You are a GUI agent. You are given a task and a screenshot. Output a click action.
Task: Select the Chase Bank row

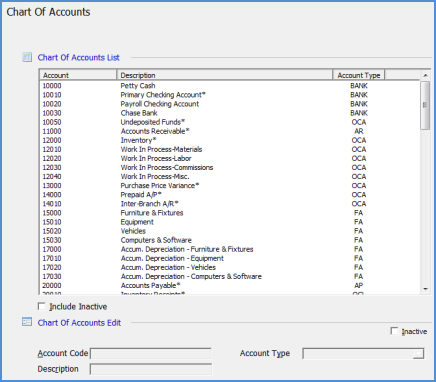pos(230,113)
